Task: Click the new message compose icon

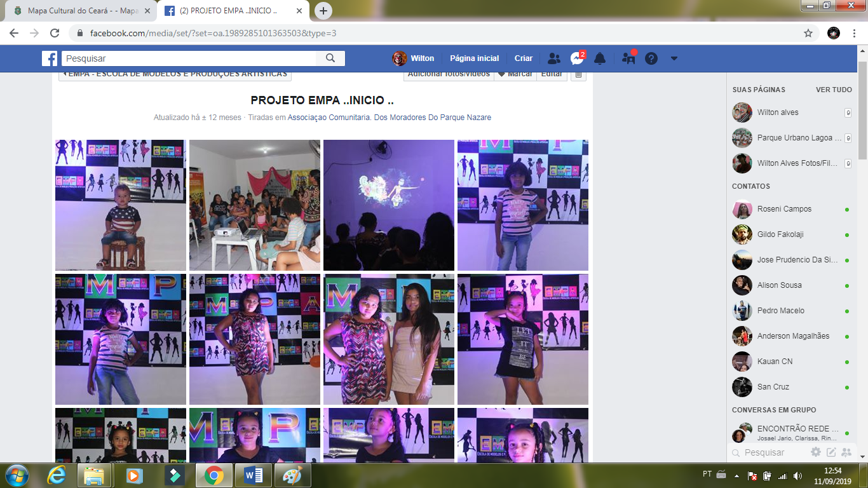Action: tap(831, 452)
